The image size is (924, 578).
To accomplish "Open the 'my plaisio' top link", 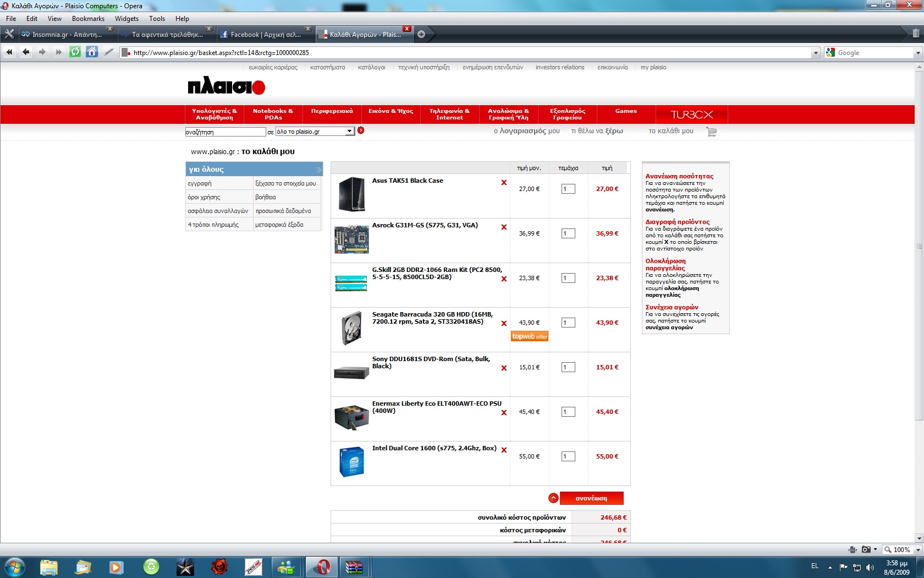I will [653, 67].
